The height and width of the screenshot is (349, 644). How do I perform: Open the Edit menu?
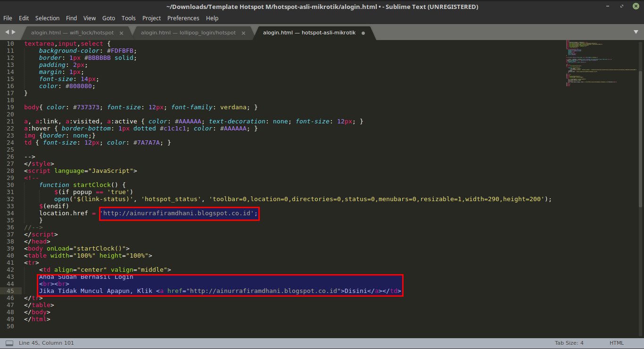point(24,18)
